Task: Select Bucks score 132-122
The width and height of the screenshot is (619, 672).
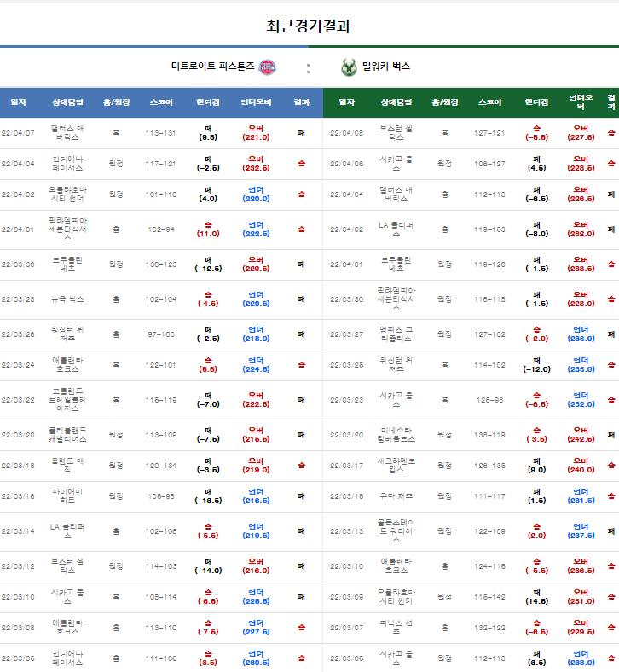Action: (x=489, y=628)
